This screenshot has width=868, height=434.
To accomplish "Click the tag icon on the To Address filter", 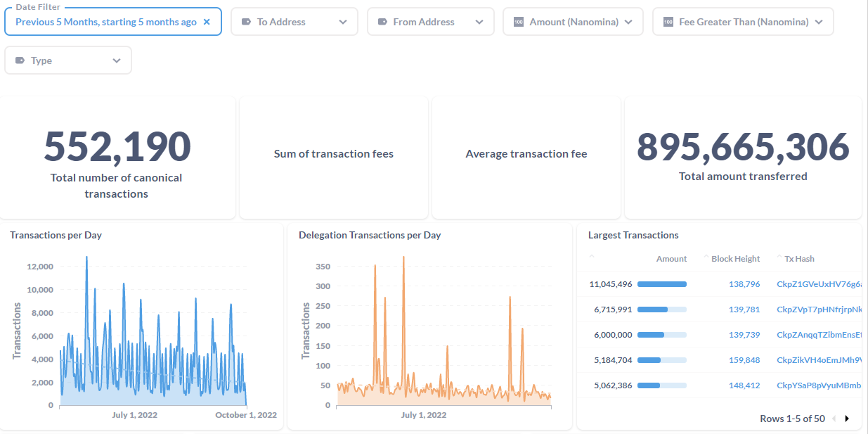I will (247, 21).
